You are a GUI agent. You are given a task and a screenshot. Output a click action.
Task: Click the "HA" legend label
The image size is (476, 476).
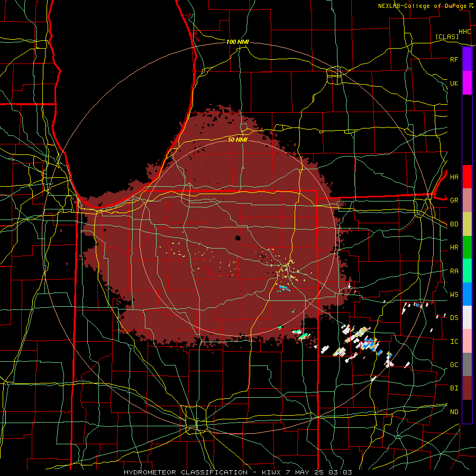pyautogui.click(x=454, y=177)
